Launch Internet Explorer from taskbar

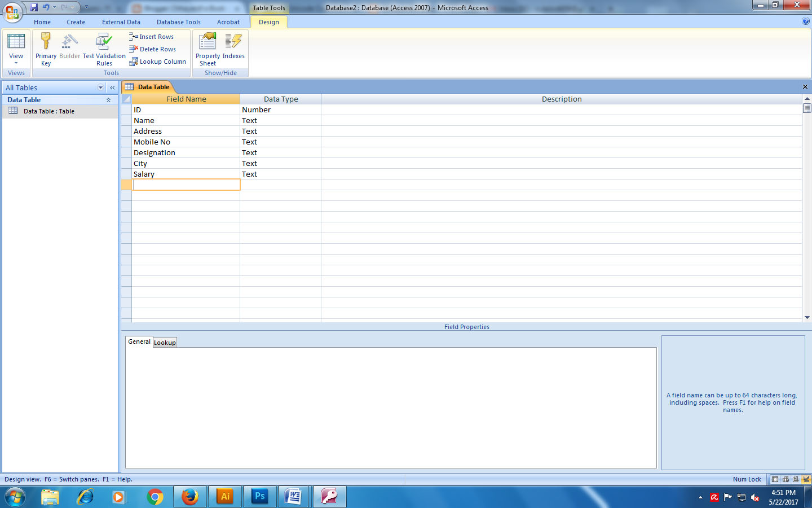click(85, 497)
